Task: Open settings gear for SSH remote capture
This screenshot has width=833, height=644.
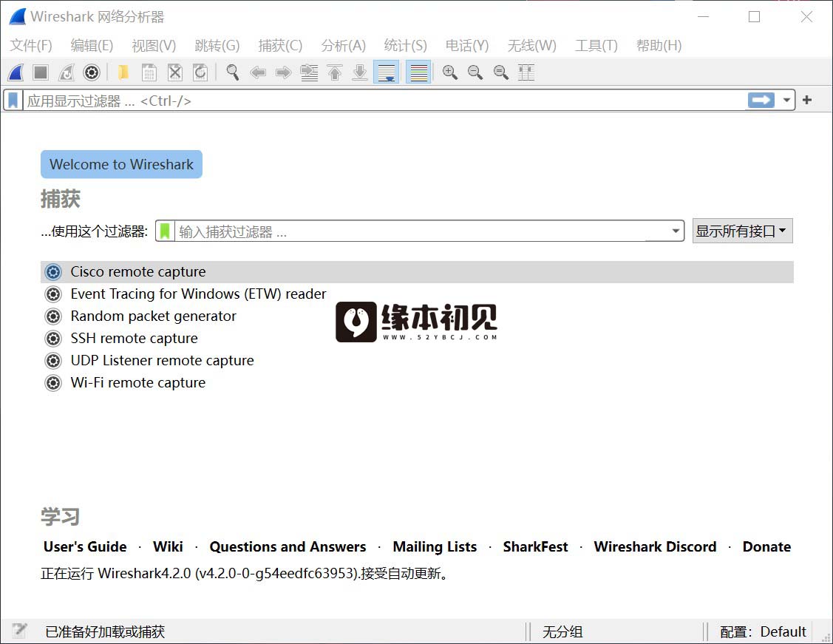Action: (x=53, y=339)
